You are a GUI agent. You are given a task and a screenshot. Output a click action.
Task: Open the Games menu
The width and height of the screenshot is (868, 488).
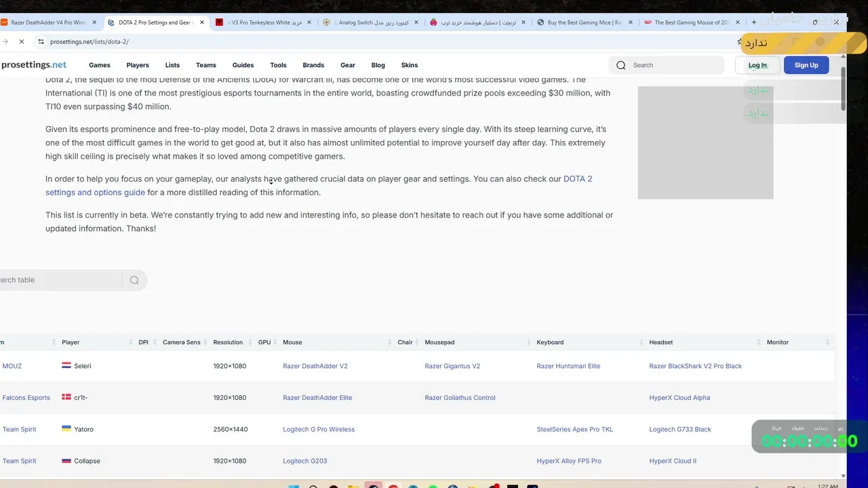(99, 65)
